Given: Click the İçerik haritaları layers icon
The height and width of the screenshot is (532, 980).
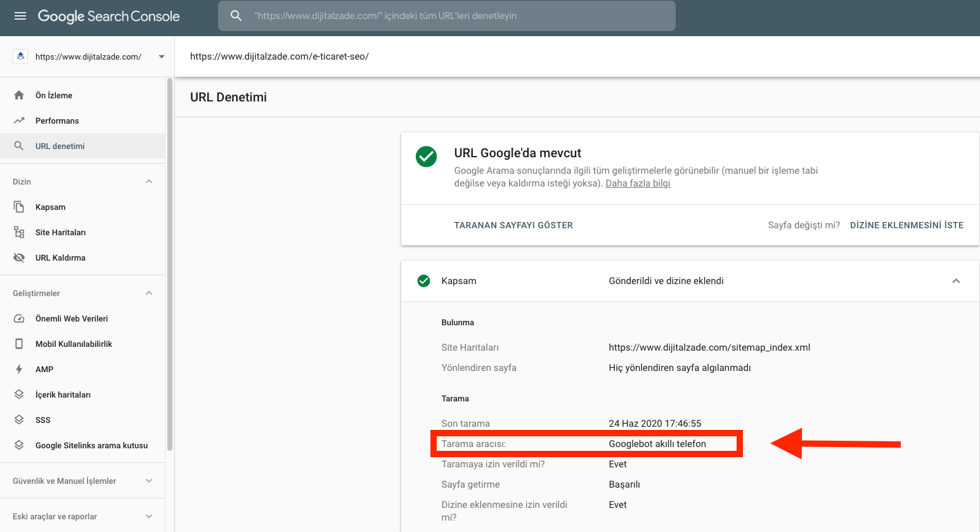Looking at the screenshot, I should pyautogui.click(x=19, y=394).
